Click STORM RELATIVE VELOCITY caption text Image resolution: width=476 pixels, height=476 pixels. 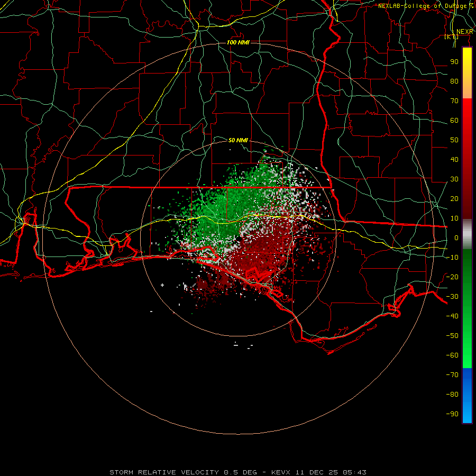(164, 472)
